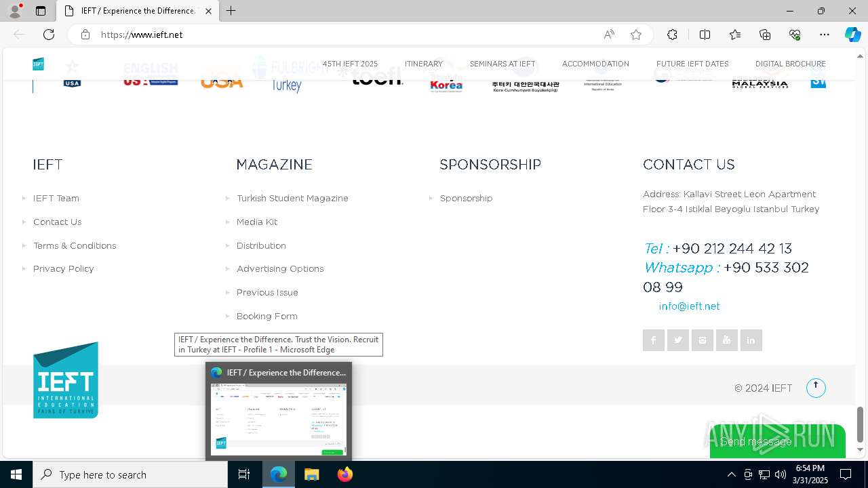Viewport: 868px width, 488px height.
Task: Open the ITINERARY menu item
Action: click(424, 64)
